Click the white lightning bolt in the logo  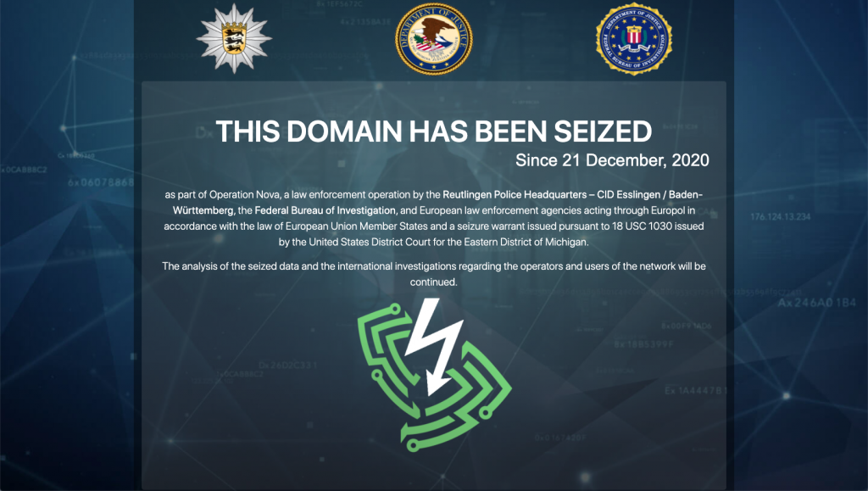[x=433, y=346]
